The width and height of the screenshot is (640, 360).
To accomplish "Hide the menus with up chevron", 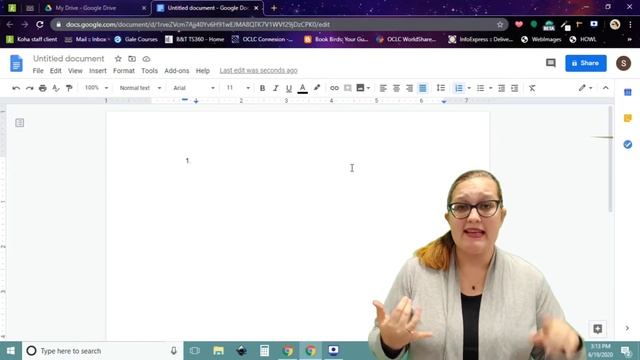I will click(x=606, y=88).
